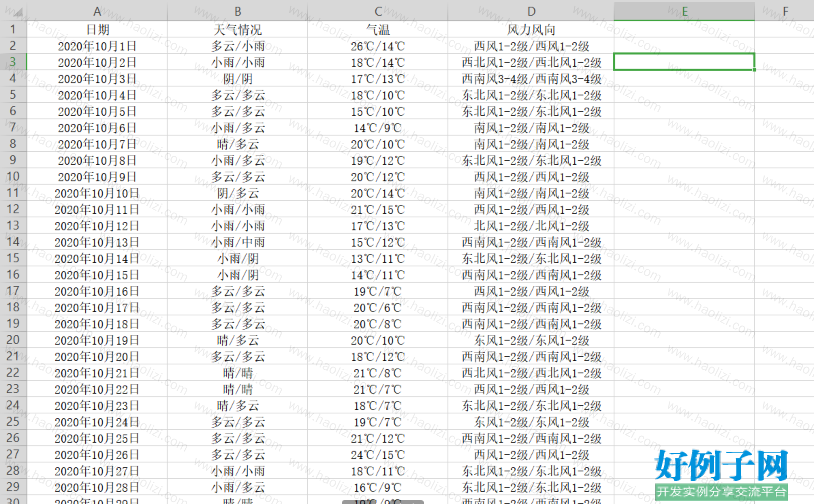Click the 天气情况 header cell
This screenshot has height=504, width=814.
237,29
